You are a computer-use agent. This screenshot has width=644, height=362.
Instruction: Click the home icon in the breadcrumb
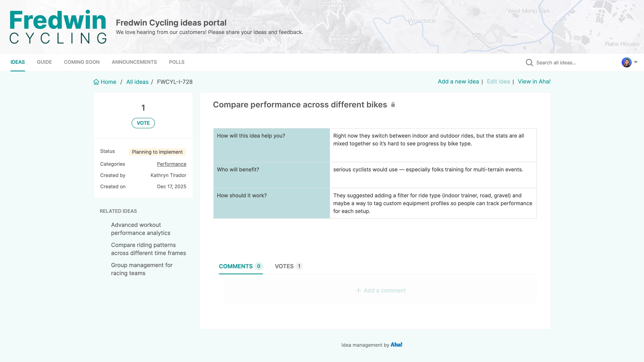[96, 82]
